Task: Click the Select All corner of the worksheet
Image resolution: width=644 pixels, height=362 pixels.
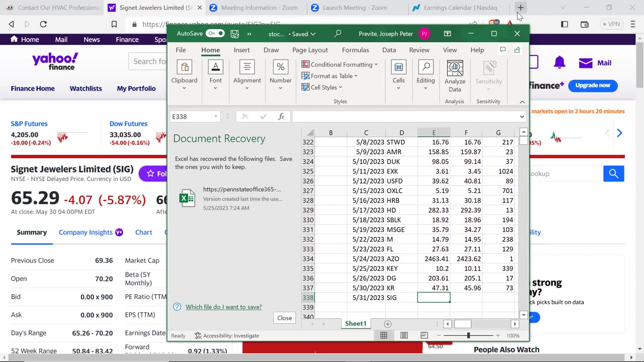Action: click(308, 133)
